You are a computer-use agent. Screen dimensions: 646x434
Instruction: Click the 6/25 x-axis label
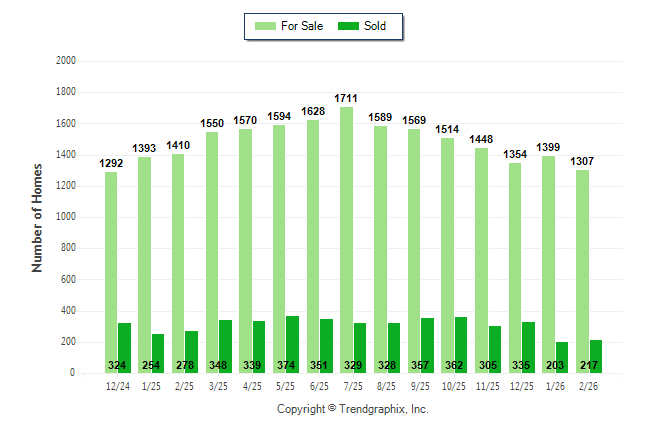pyautogui.click(x=319, y=384)
